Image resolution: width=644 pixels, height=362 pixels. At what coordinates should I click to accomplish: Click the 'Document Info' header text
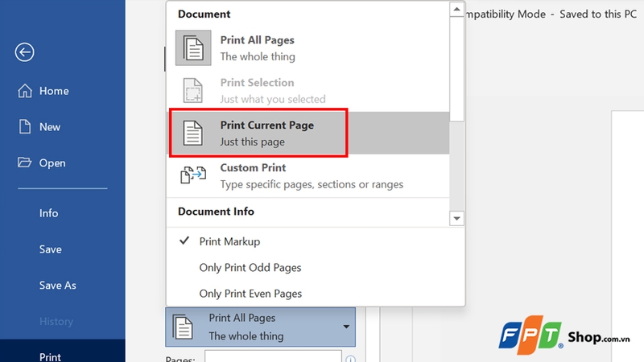216,212
